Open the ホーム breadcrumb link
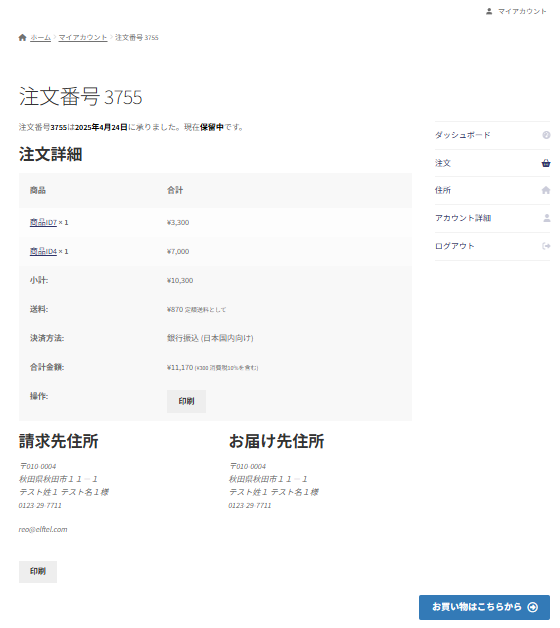560x628 pixels. pyautogui.click(x=40, y=38)
